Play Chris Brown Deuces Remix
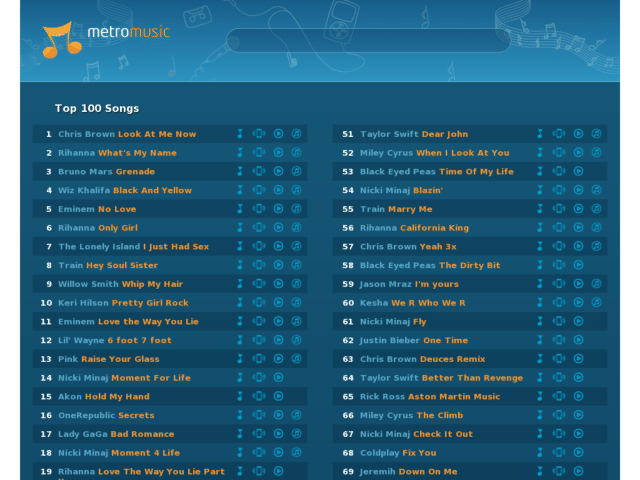The width and height of the screenshot is (640, 480). click(578, 359)
